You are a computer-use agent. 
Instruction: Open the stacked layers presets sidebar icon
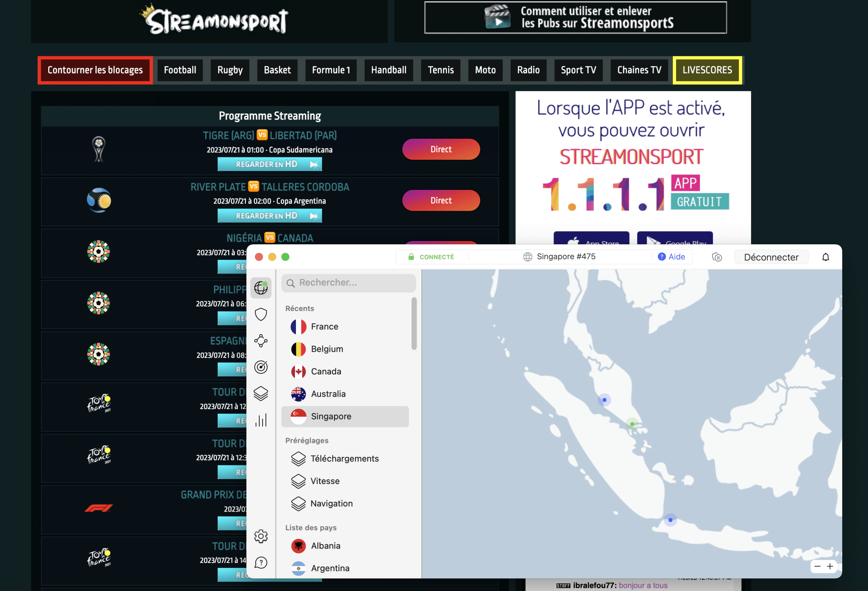pos(261,393)
